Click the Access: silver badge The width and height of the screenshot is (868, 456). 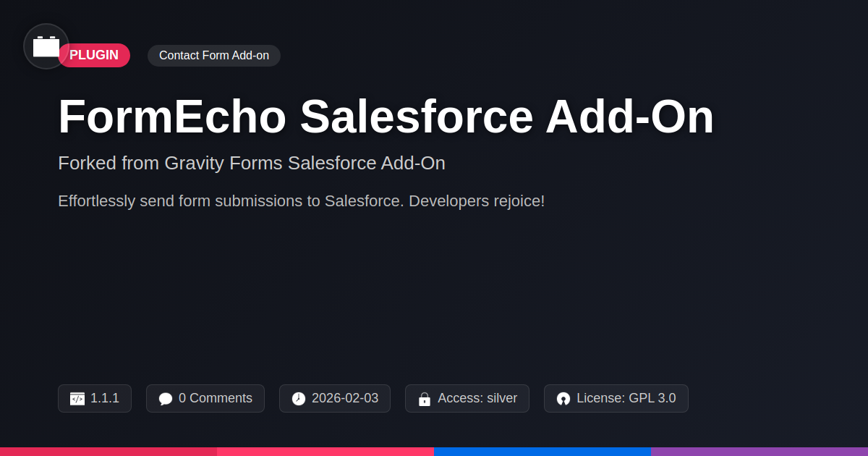tap(467, 399)
